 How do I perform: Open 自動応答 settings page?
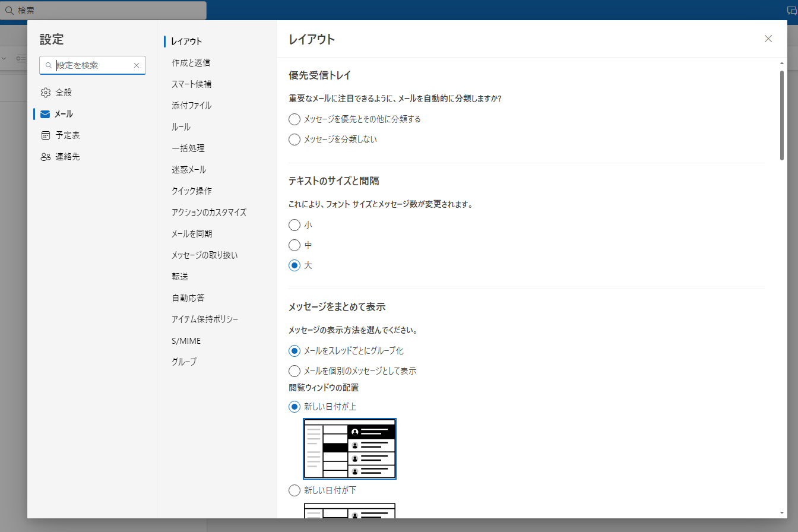point(188,297)
